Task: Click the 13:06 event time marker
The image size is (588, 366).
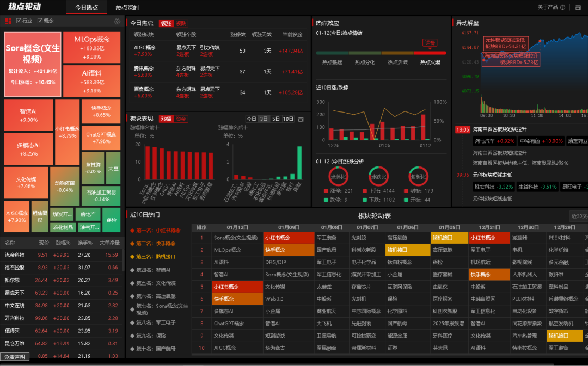Action: 462,129
